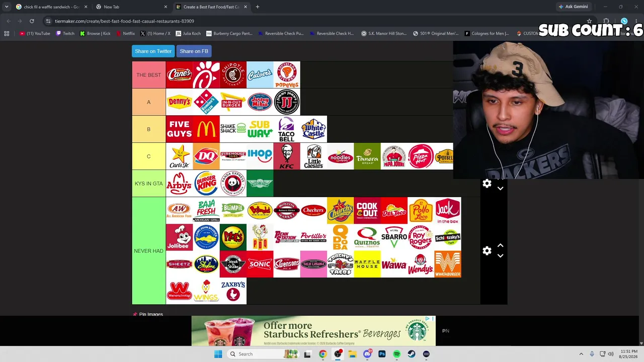Close the New Tab browser tab
644x362 pixels.
[166, 7]
